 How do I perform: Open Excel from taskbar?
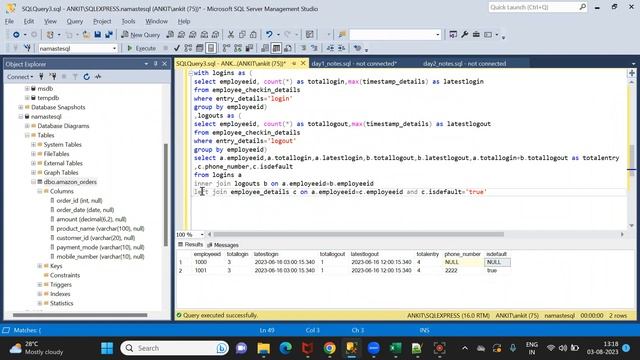395,348
